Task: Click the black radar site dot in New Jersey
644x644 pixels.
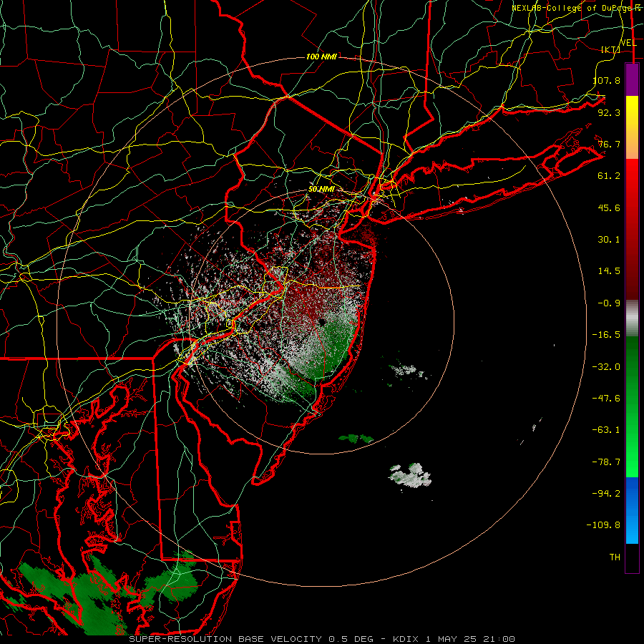Action: [321, 321]
